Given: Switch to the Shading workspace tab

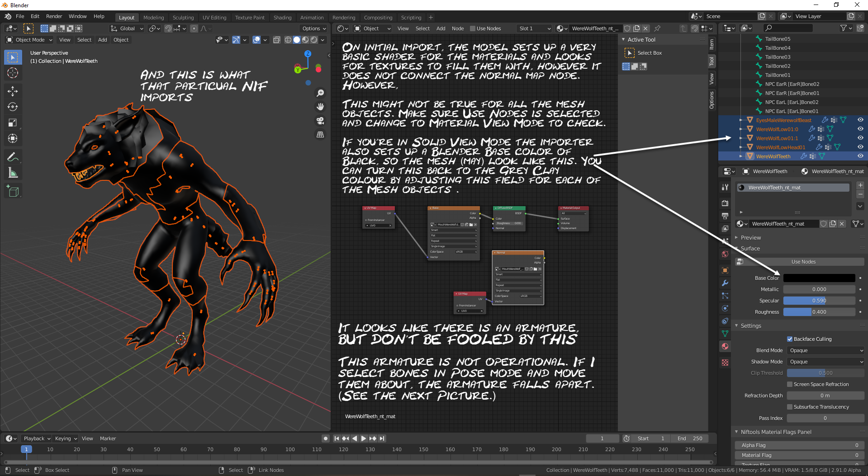Looking at the screenshot, I should pyautogui.click(x=282, y=18).
